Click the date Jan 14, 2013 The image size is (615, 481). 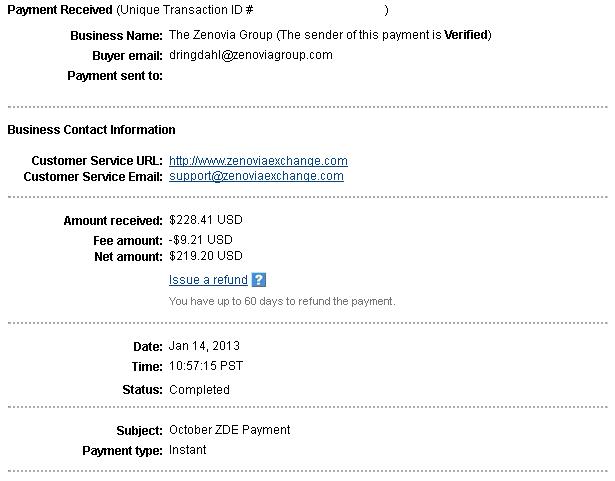pyautogui.click(x=204, y=346)
